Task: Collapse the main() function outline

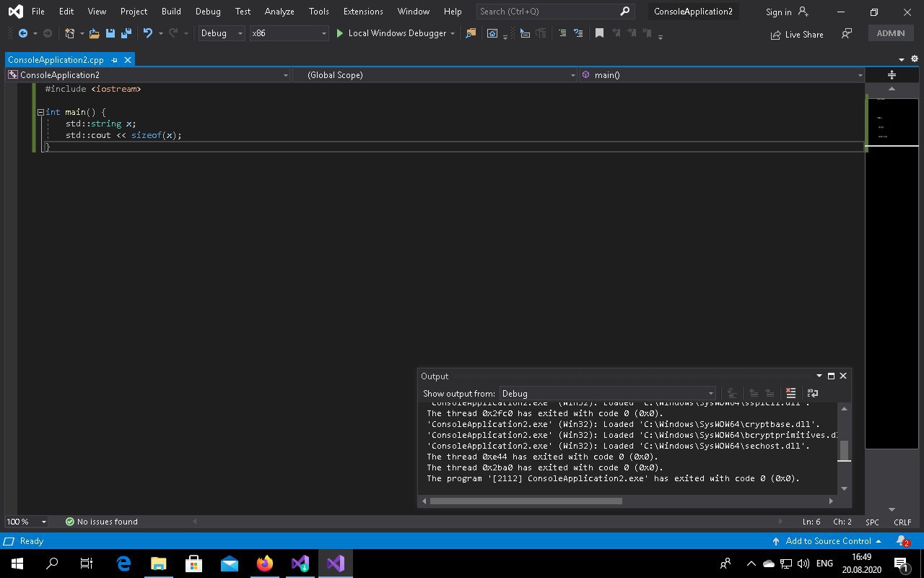Action: 40,112
